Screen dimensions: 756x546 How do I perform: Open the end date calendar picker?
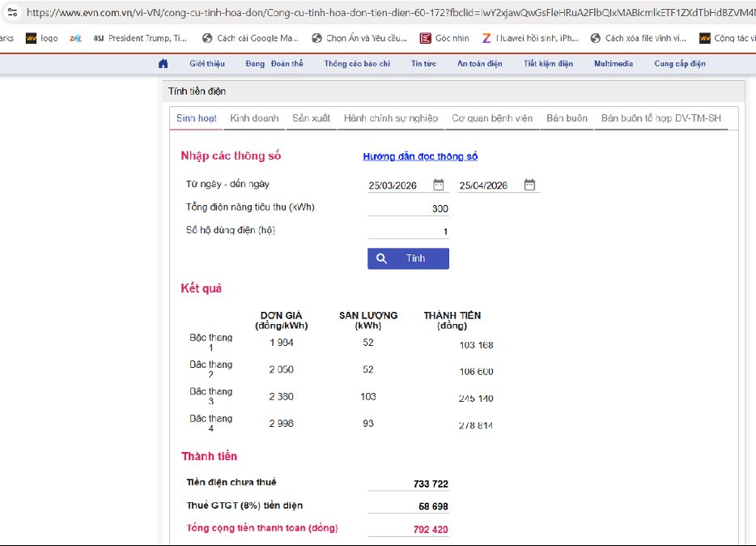529,185
